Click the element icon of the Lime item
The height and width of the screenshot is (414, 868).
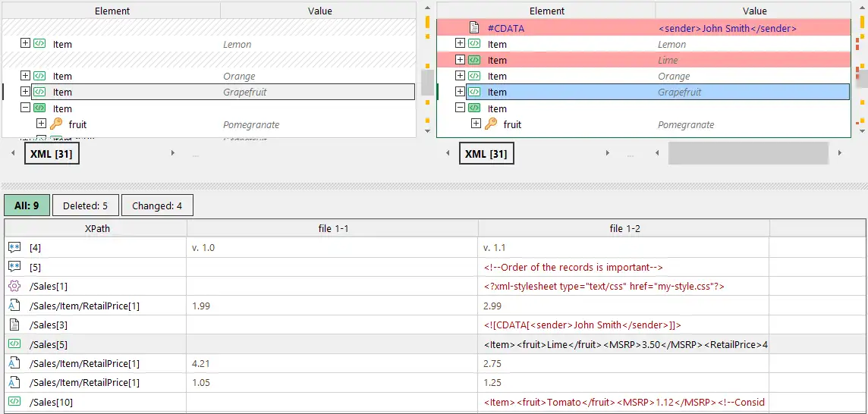[x=474, y=60]
